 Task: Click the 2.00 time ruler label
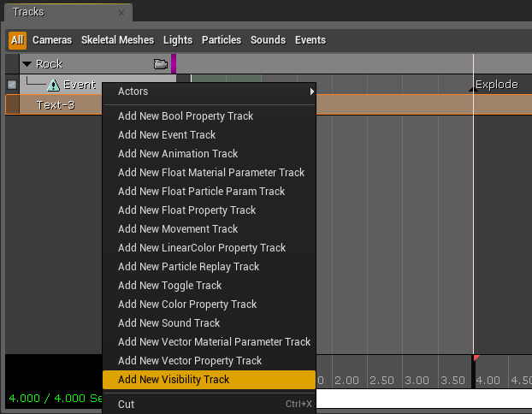point(346,381)
